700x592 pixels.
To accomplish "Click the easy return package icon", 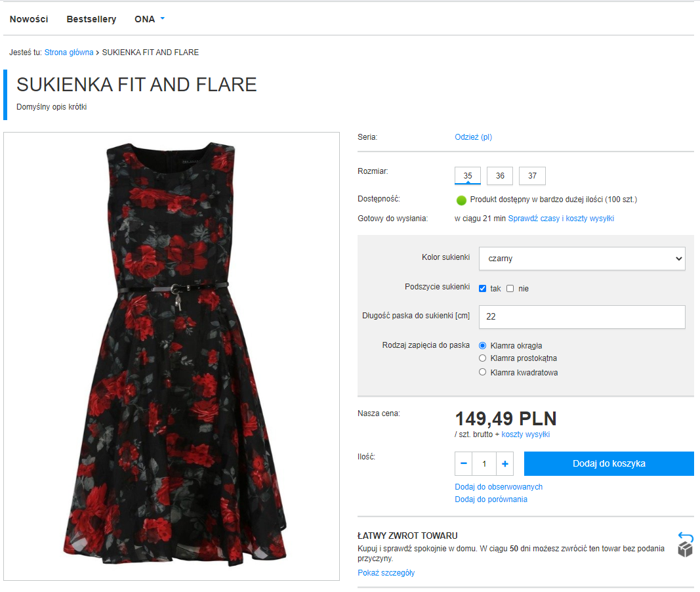I will pos(685,544).
